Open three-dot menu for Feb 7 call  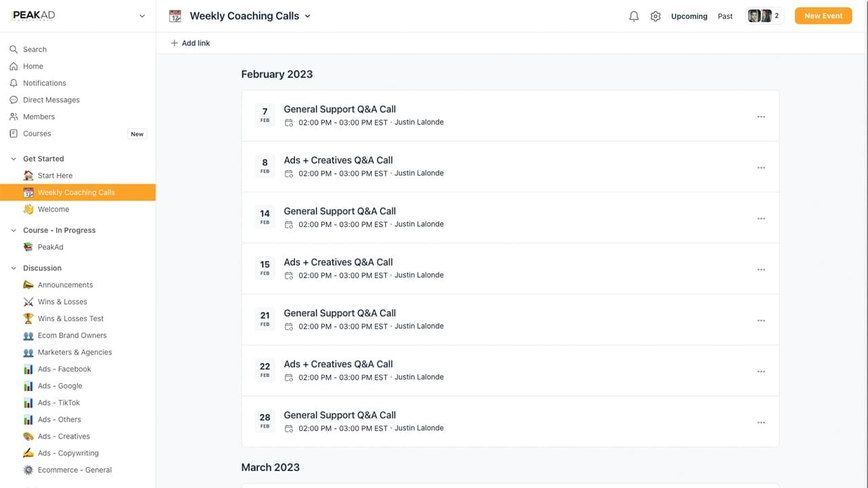pyautogui.click(x=761, y=117)
